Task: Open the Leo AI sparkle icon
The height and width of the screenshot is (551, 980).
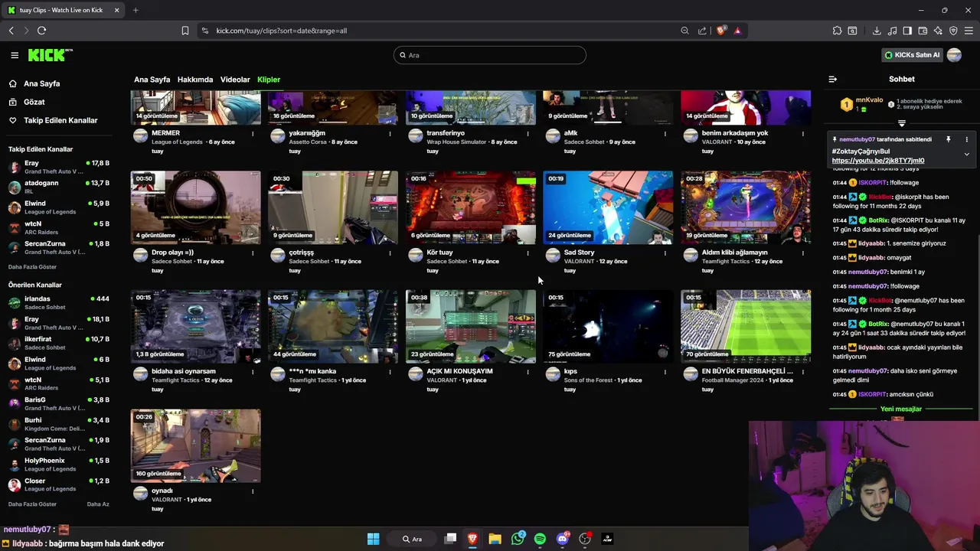Action: pos(938,31)
